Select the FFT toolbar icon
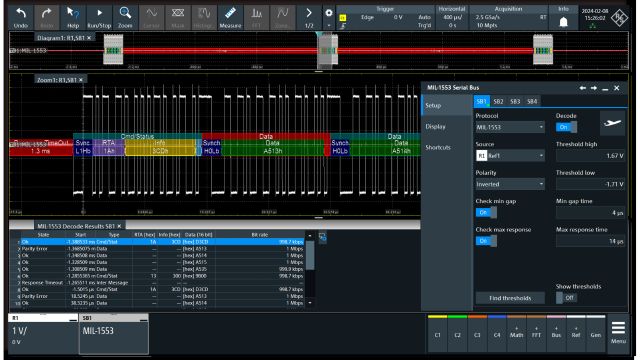Screen dimensions: 640x360 point(256,18)
